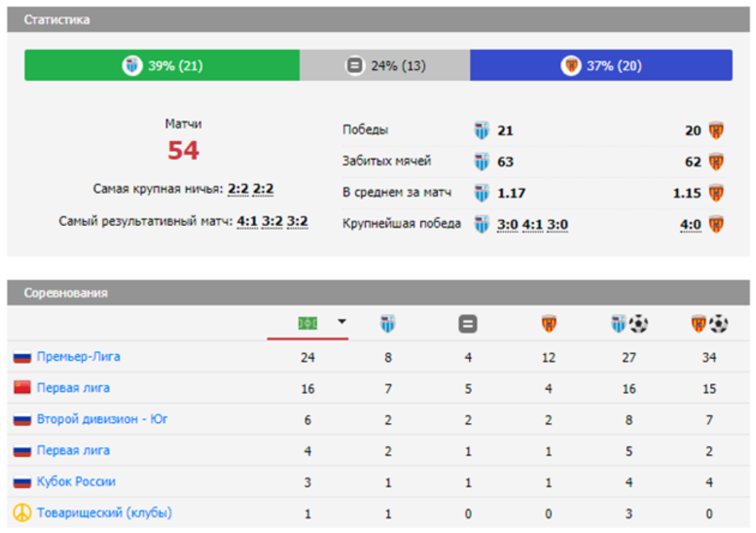Open Первая лига link with Chinese flag

(x=73, y=388)
